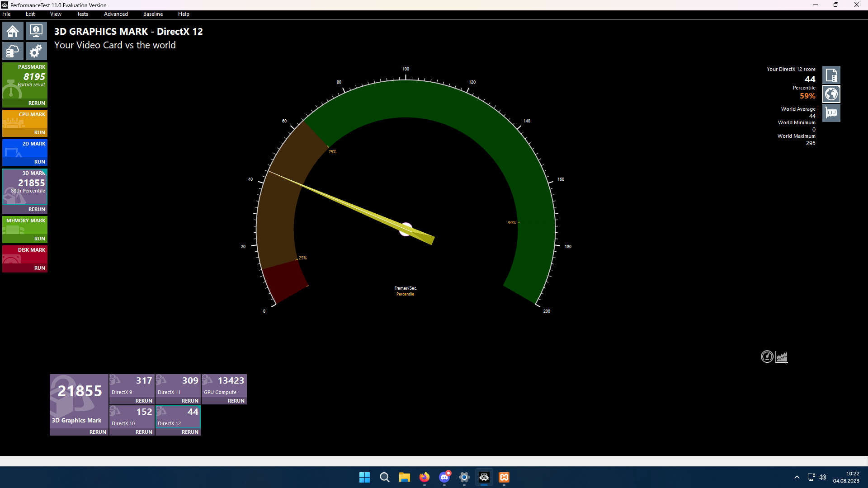
Task: Open Discord from the taskbar
Action: tap(444, 477)
